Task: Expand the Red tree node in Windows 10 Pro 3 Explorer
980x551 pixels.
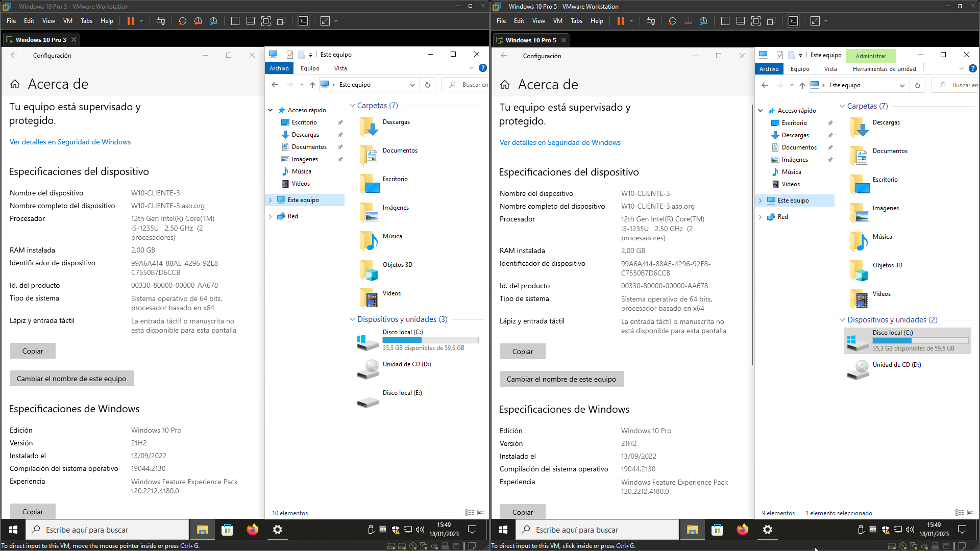Action: (271, 216)
